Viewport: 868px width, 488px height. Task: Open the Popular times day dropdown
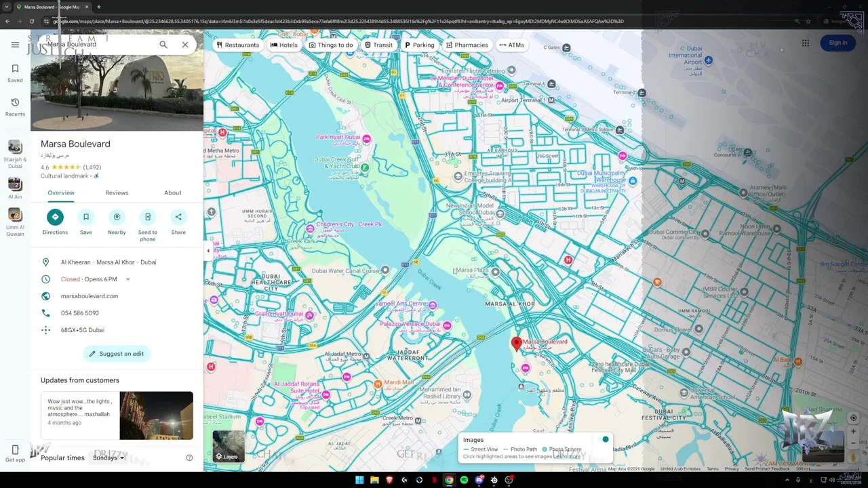[108, 458]
